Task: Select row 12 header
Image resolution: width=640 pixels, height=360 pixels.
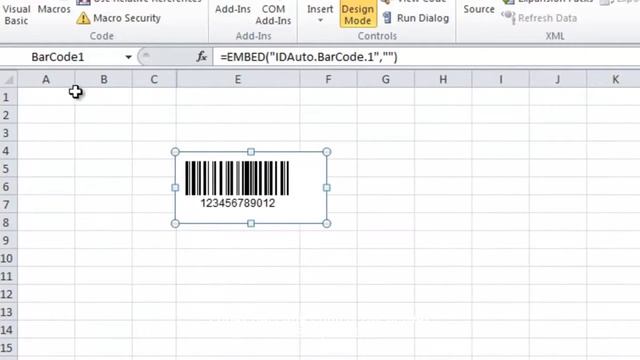Action: coord(9,294)
